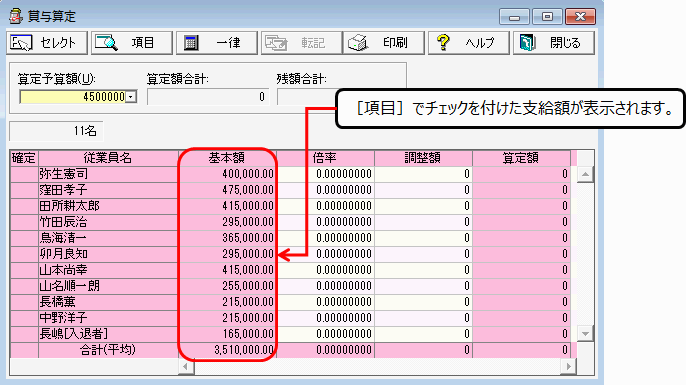Click 調整額 cell for 竹田辰治
Viewport: 686px width, 385px height.
click(423, 222)
